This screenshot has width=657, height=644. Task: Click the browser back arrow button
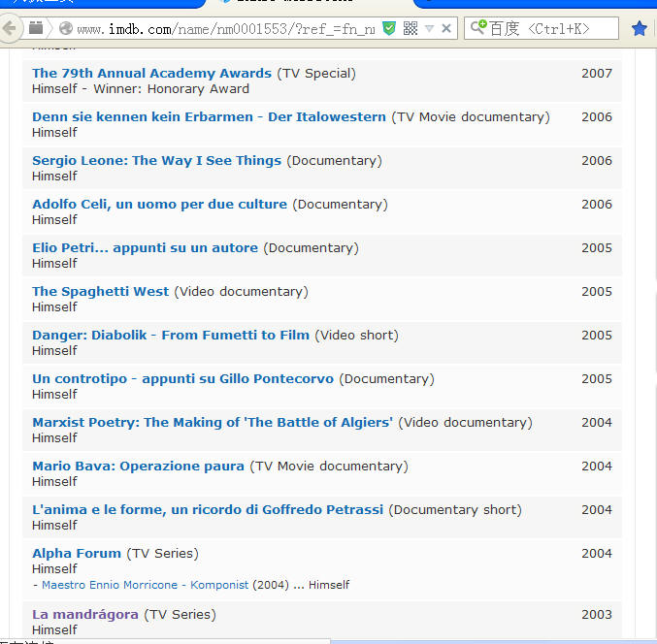(x=9, y=28)
